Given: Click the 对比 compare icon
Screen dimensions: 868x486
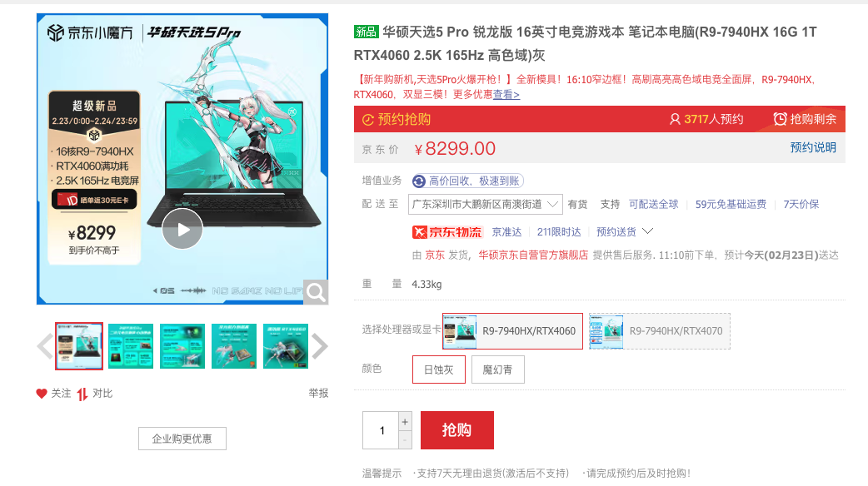Looking at the screenshot, I should (82, 394).
